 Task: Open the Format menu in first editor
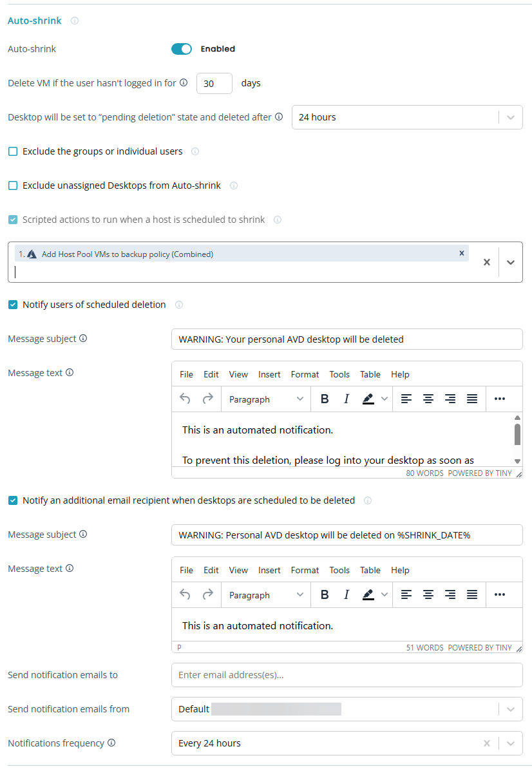point(305,374)
